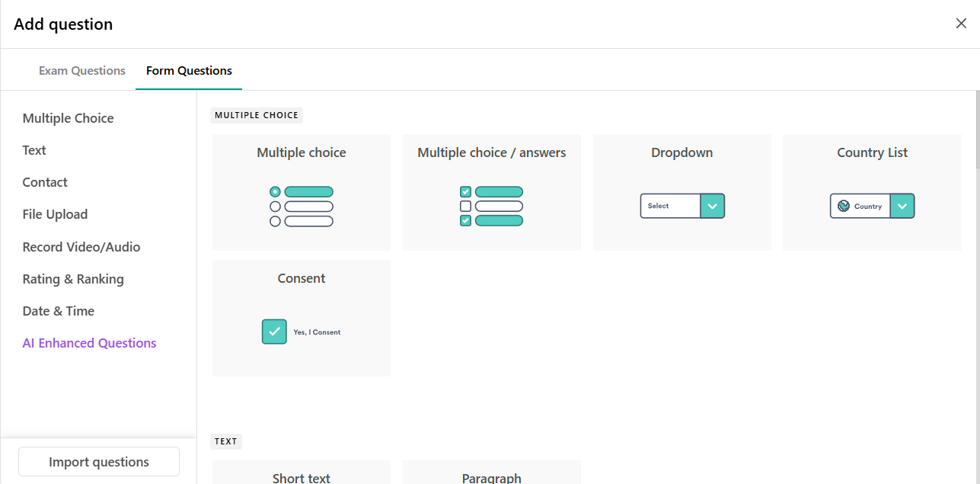
Task: Click the checkbox list icon
Action: 492,207
